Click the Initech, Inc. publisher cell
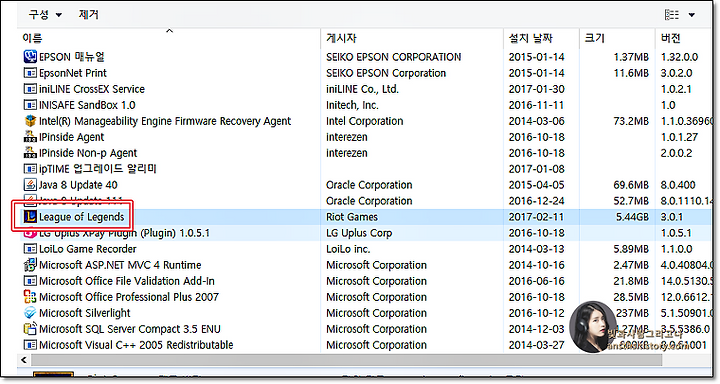 pyautogui.click(x=352, y=105)
